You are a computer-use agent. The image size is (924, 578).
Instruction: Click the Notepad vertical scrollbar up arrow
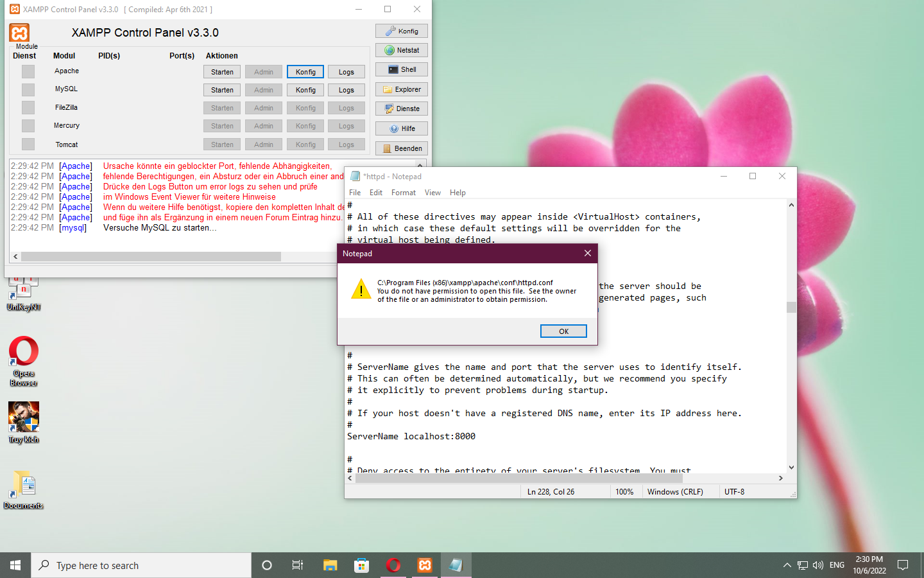[x=791, y=205]
